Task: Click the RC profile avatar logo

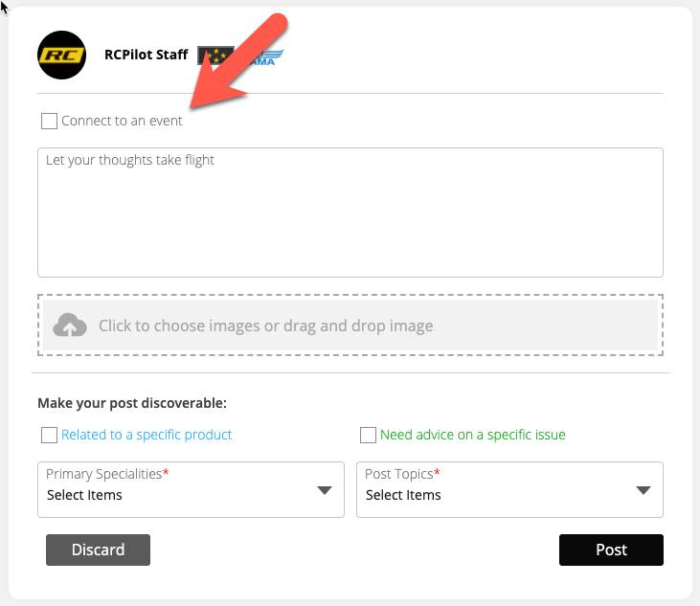Action: coord(61,56)
